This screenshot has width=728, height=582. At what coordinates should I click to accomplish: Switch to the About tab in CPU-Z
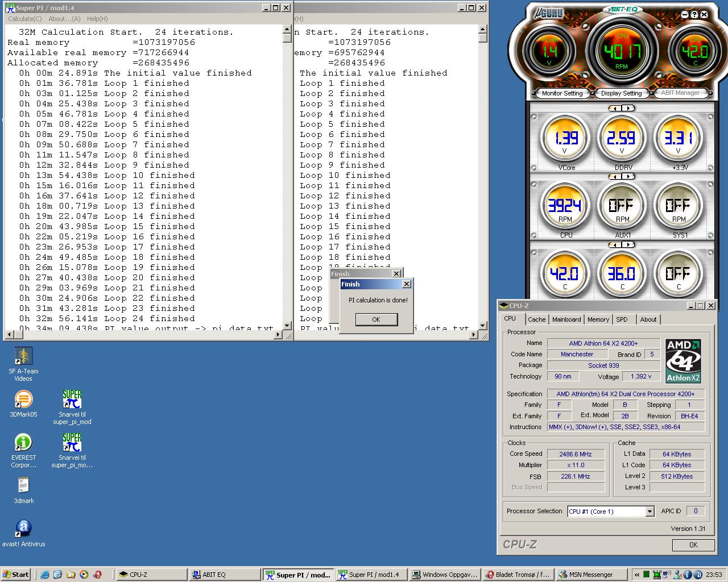[648, 319]
